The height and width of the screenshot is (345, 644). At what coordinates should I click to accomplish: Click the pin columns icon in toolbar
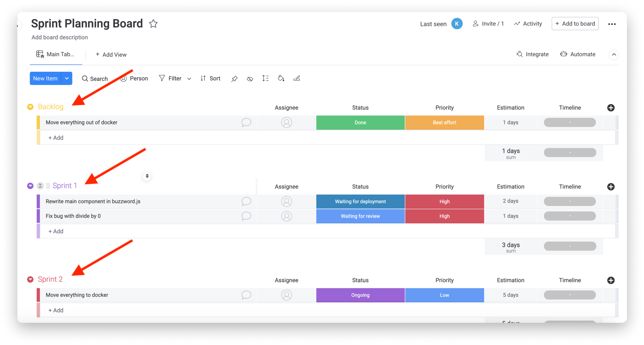point(234,79)
